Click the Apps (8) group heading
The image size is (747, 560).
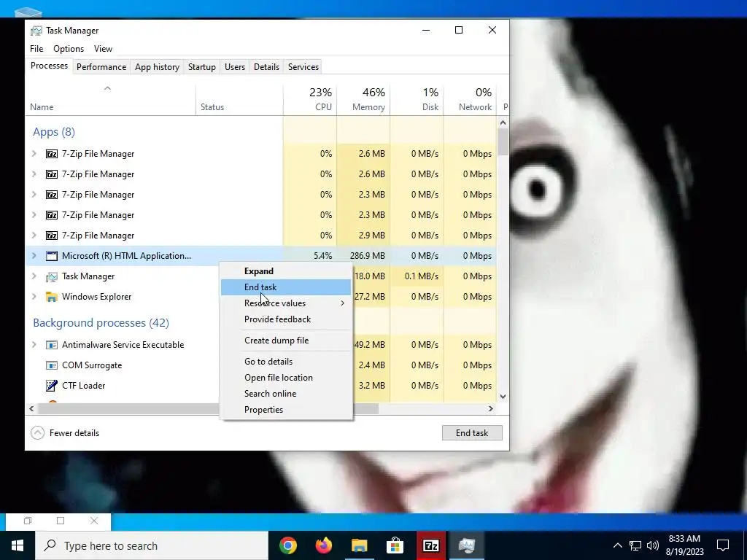[54, 132]
